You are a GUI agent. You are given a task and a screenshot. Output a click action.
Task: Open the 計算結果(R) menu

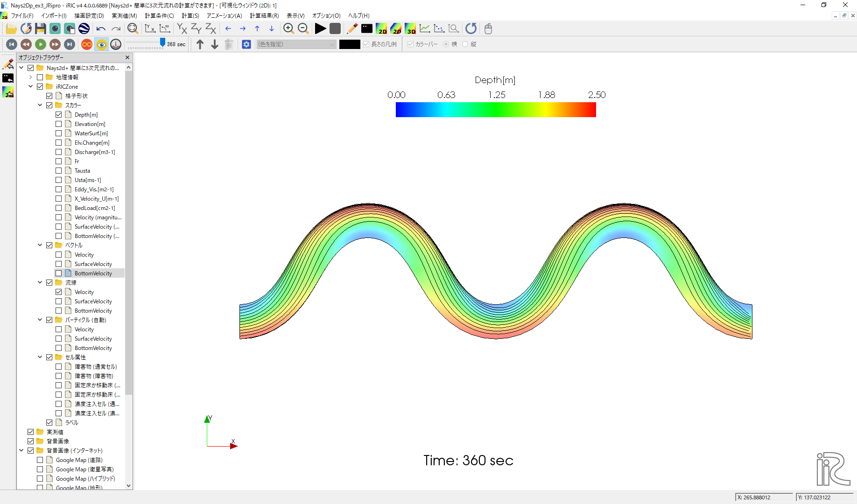pyautogui.click(x=264, y=16)
